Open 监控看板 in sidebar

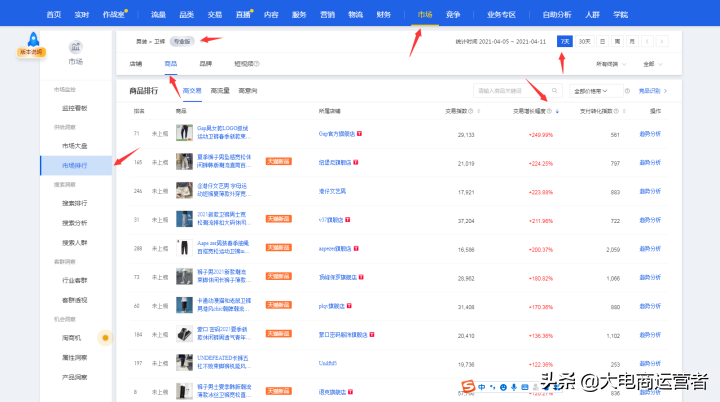(74, 108)
